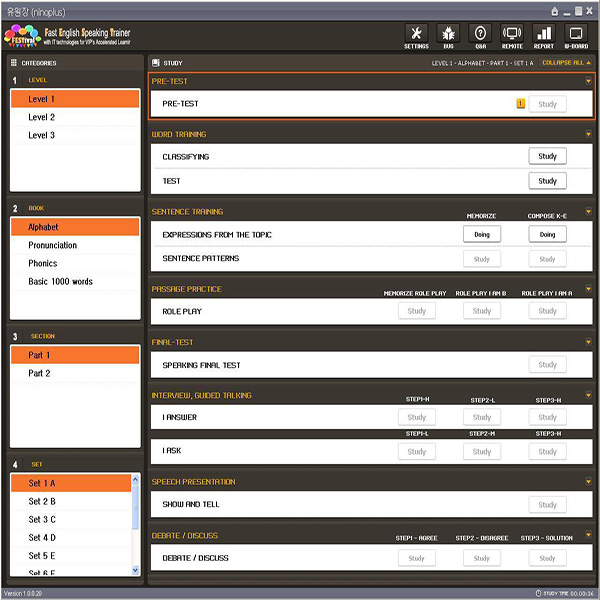Screen dimensions: 600x600
Task: Select Part 2 section
Action: pos(39,373)
